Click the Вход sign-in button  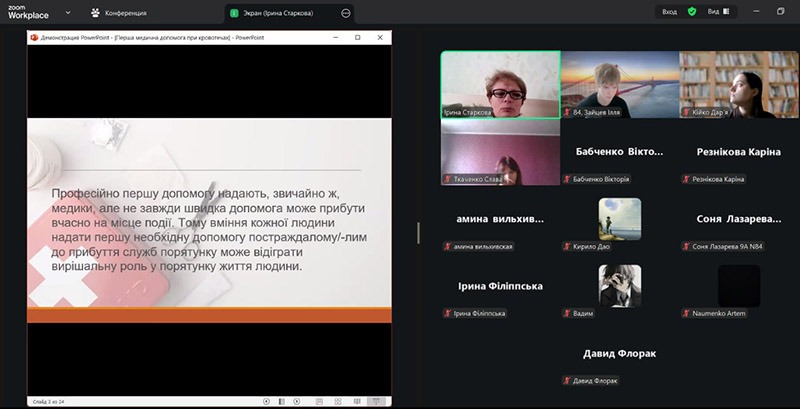tap(669, 12)
